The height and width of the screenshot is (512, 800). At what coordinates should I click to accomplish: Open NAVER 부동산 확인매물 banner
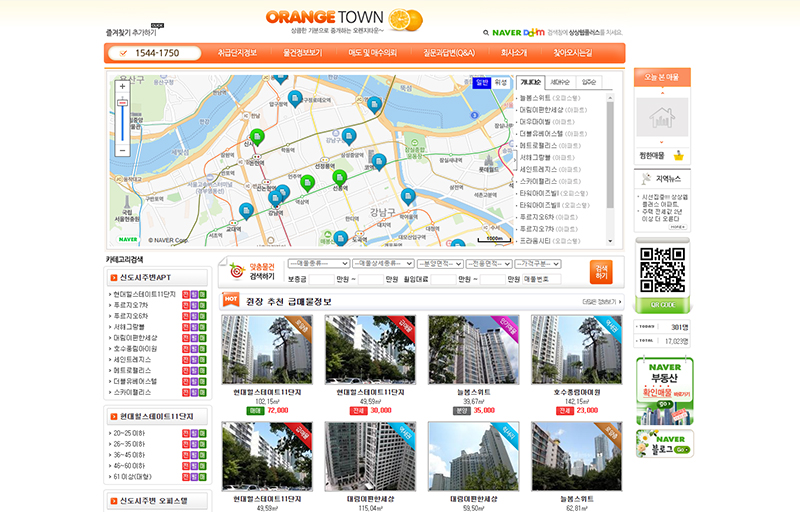pyautogui.click(x=665, y=392)
